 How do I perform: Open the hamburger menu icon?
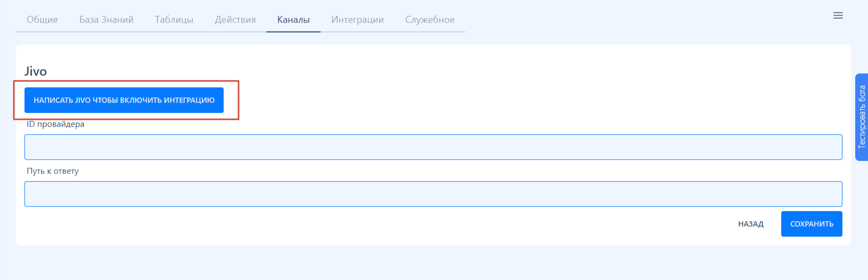point(838,15)
